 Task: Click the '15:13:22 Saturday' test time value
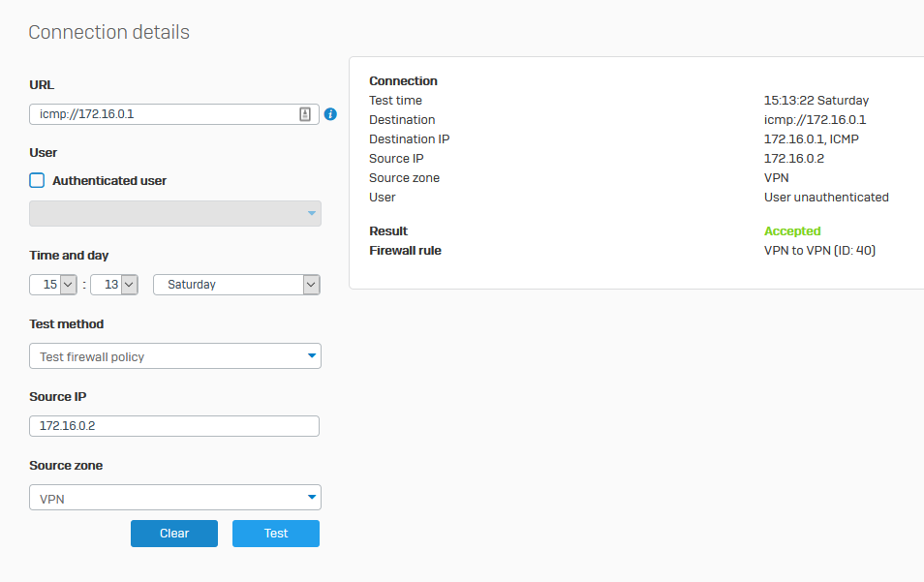pos(816,101)
